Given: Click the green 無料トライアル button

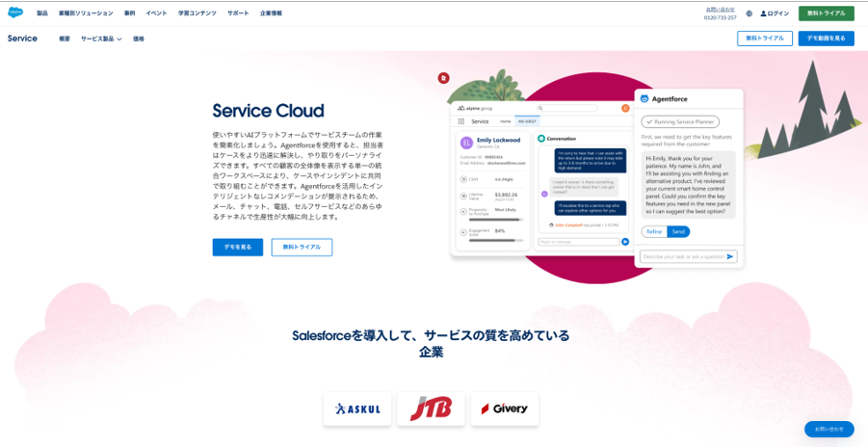Looking at the screenshot, I should click(x=826, y=13).
